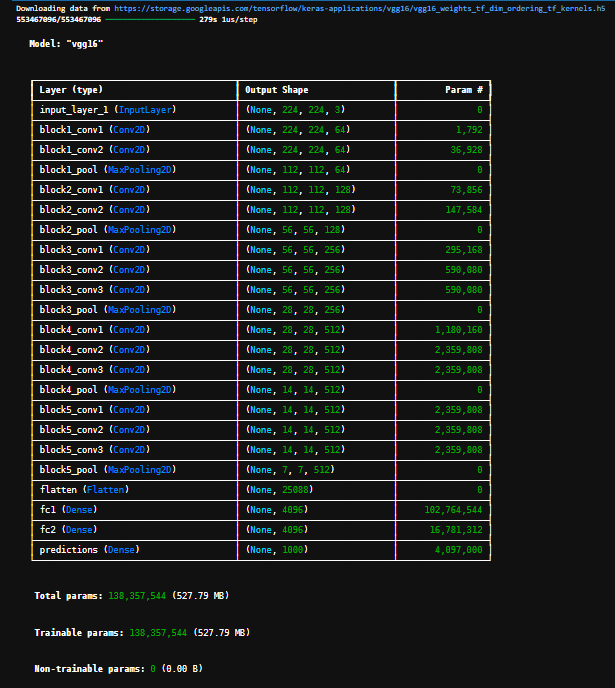Select the block2_pool (MaxPooling2D) layer name
This screenshot has height=688, width=615.
(x=108, y=230)
